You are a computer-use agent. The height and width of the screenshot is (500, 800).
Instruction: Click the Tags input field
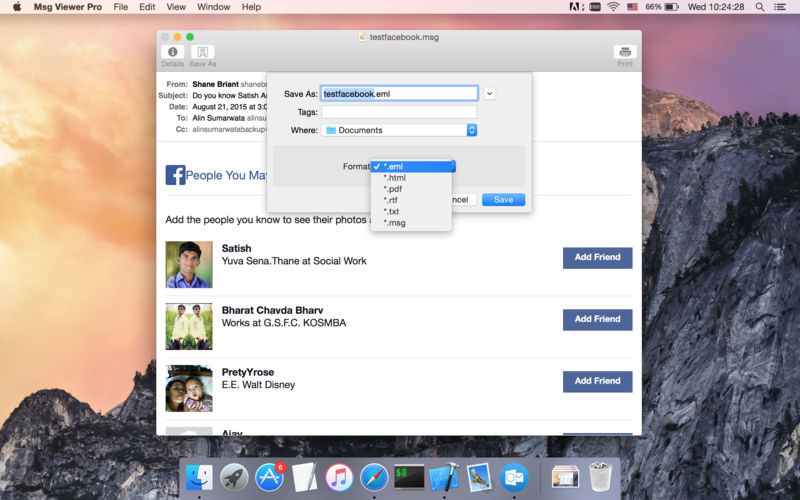click(399, 112)
